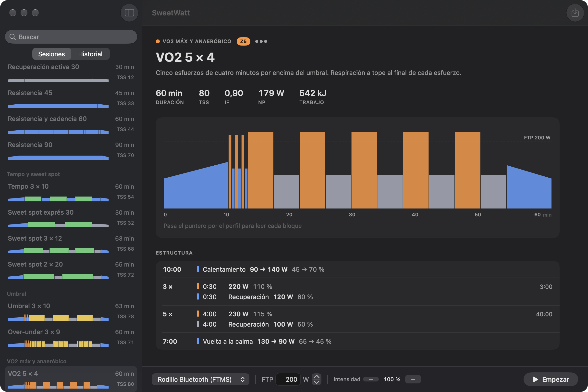This screenshot has width=588, height=392.
Task: Switch to the Historial tab
Action: (x=90, y=54)
